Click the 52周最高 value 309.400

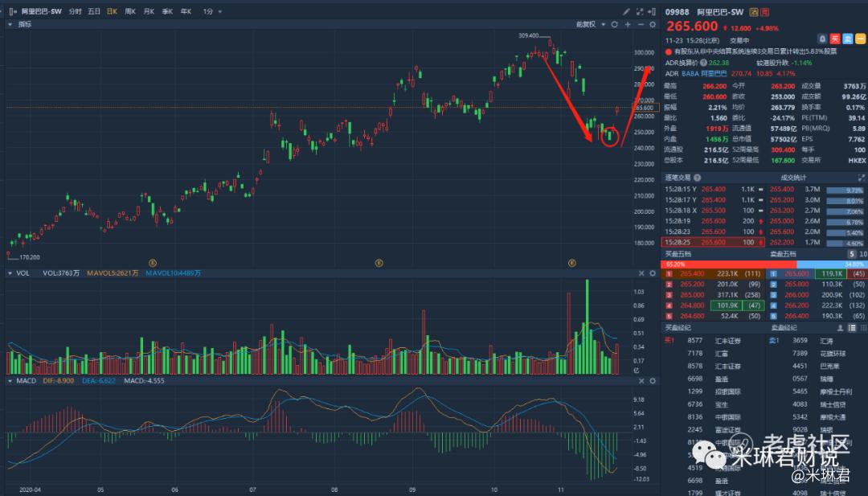[x=783, y=150]
